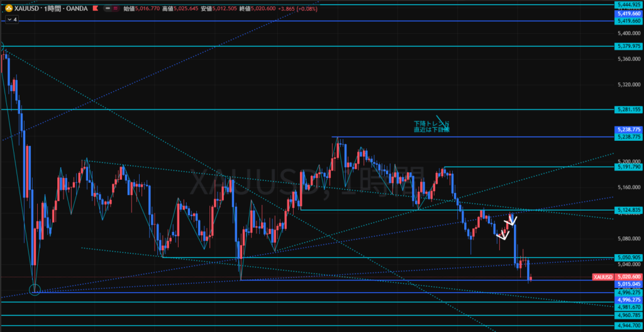
Task: Select the 4,944.700 bottom price label
Action: [628, 326]
